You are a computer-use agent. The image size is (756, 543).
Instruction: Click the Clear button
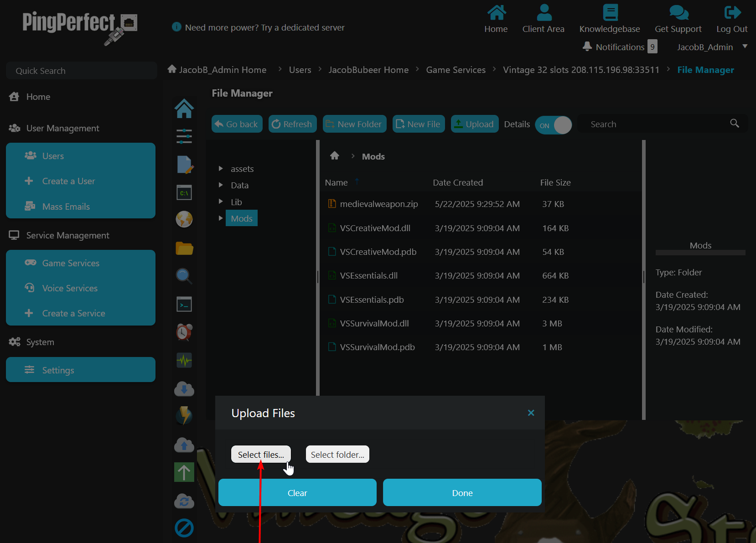297,493
